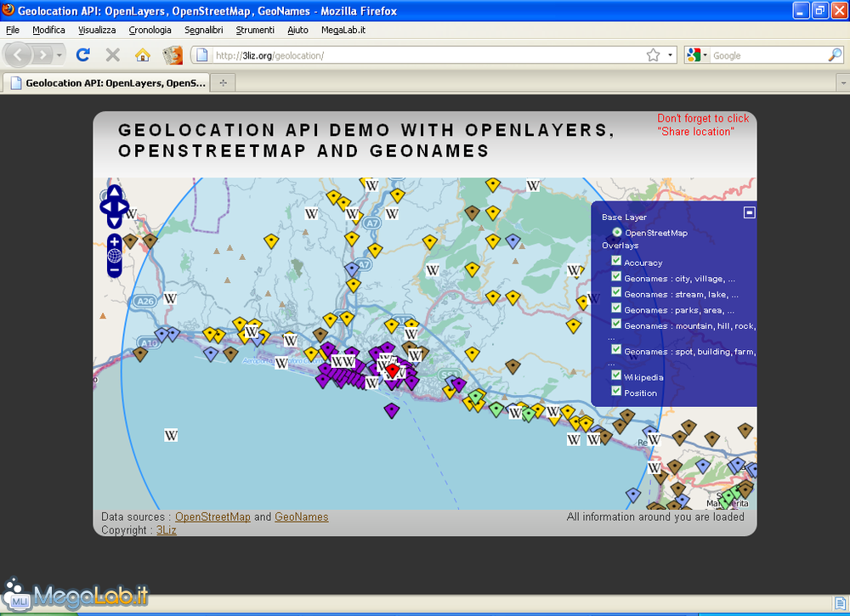Toggle Geonames parks, area overlay checkbox

616,308
